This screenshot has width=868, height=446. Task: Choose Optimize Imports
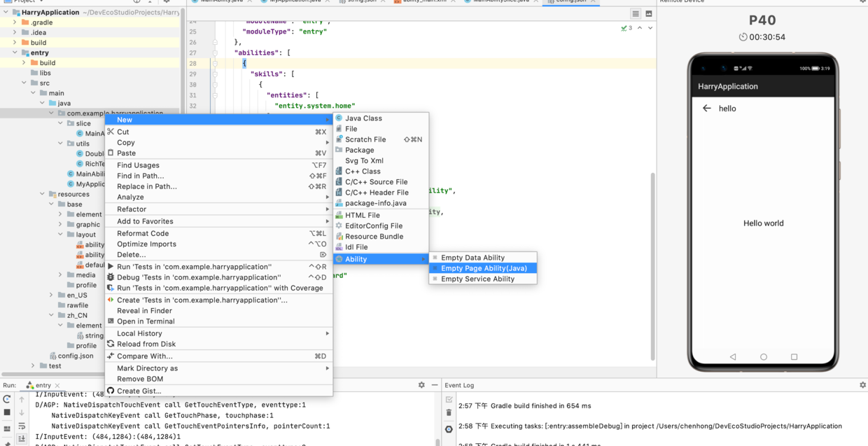(x=218, y=244)
